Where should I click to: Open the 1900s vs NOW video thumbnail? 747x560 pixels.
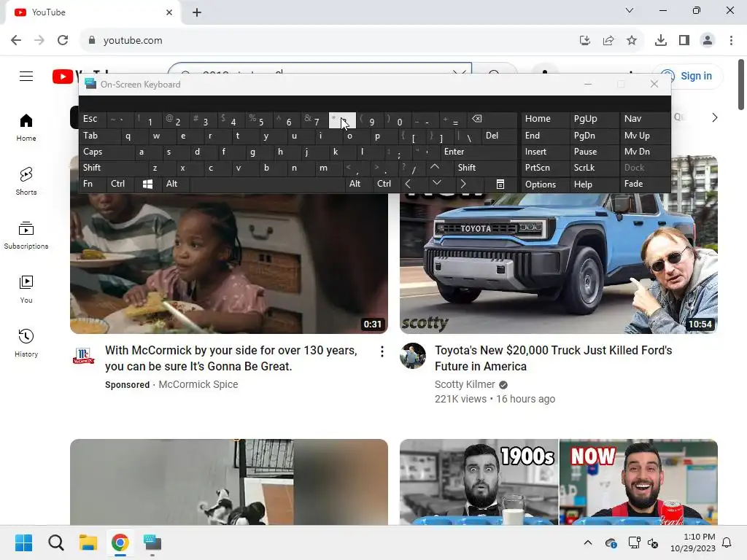click(558, 482)
